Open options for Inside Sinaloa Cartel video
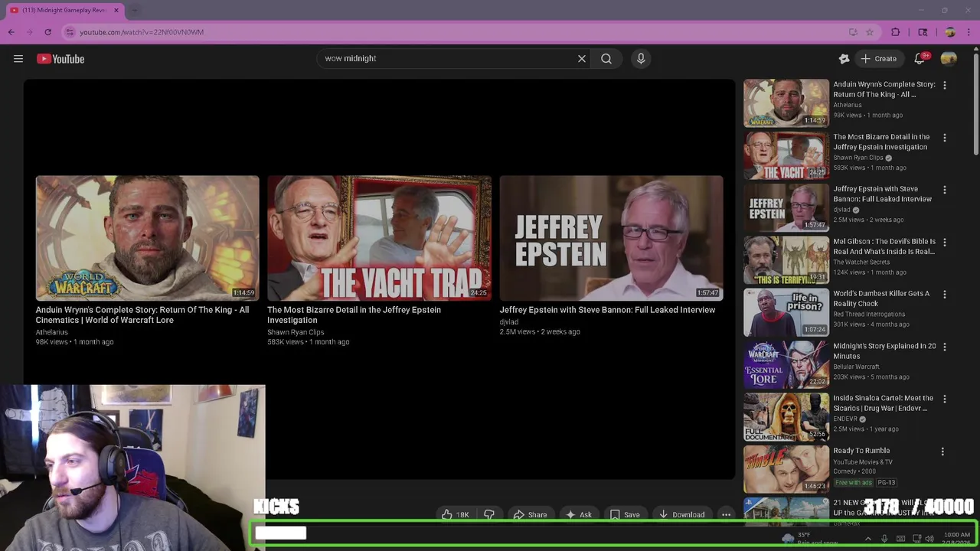This screenshot has height=551, width=980. pos(944,399)
